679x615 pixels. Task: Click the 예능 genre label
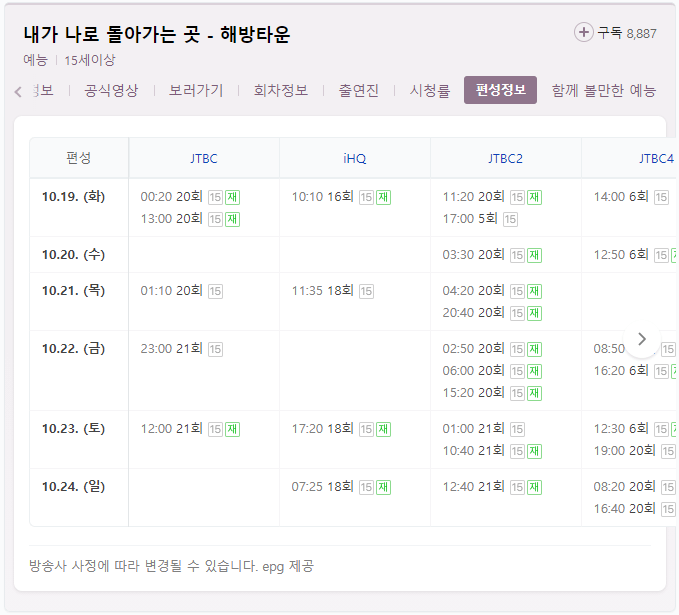pos(35,60)
